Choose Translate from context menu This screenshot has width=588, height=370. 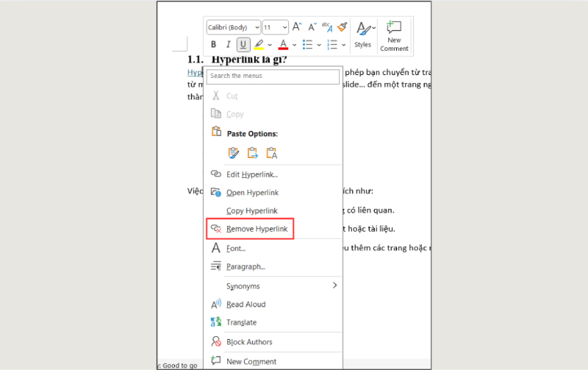[273, 322]
